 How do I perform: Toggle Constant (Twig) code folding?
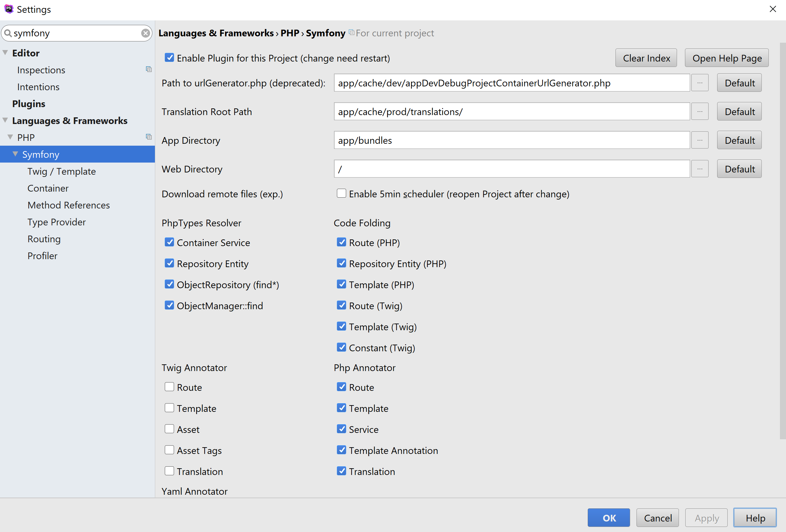pyautogui.click(x=342, y=348)
